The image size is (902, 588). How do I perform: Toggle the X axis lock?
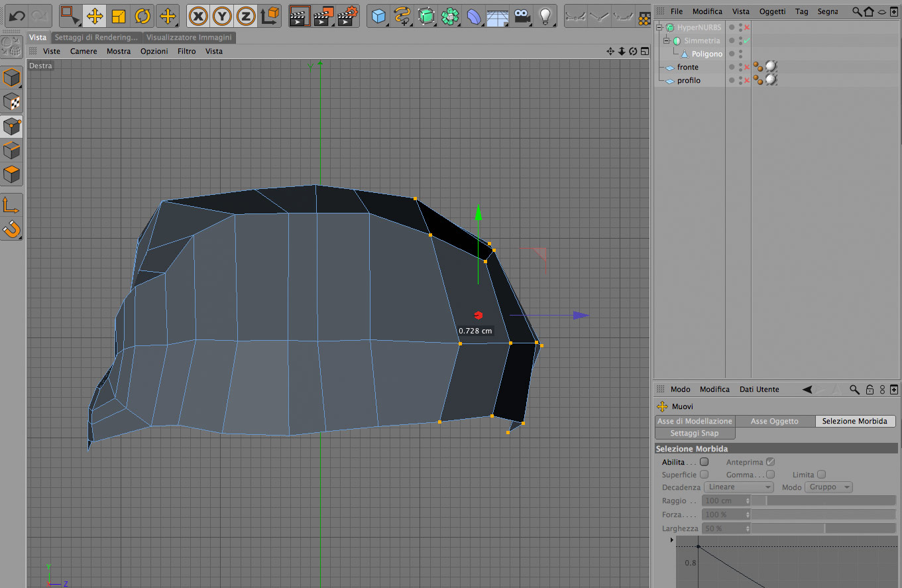pyautogui.click(x=198, y=16)
